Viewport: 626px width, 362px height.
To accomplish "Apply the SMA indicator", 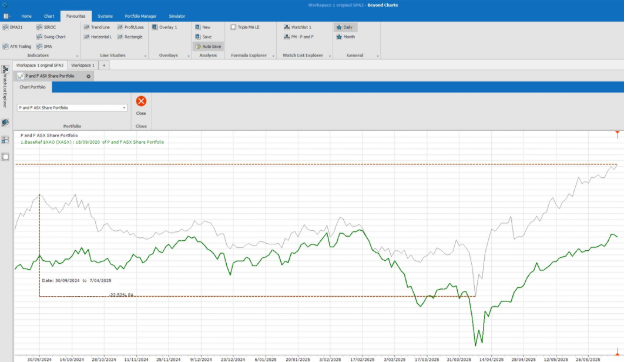I will [x=44, y=46].
